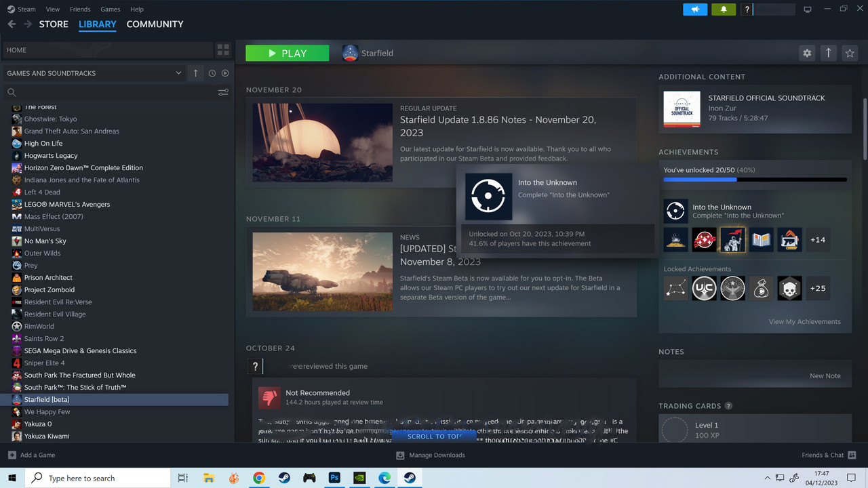Select the book-shaped unlocked achievement icon
The width and height of the screenshot is (868, 488).
tap(760, 239)
